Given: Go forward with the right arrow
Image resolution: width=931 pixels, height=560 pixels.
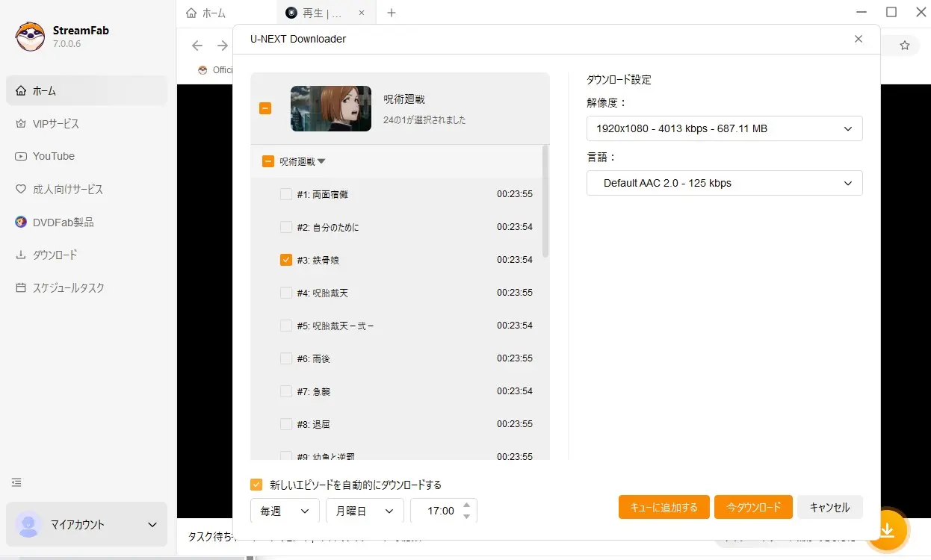Looking at the screenshot, I should (x=222, y=46).
